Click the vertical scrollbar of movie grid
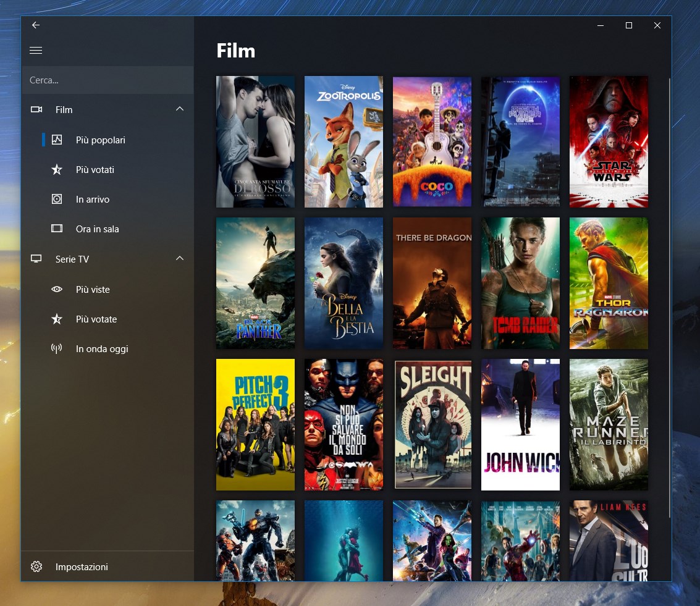The height and width of the screenshot is (606, 700). (x=669, y=298)
